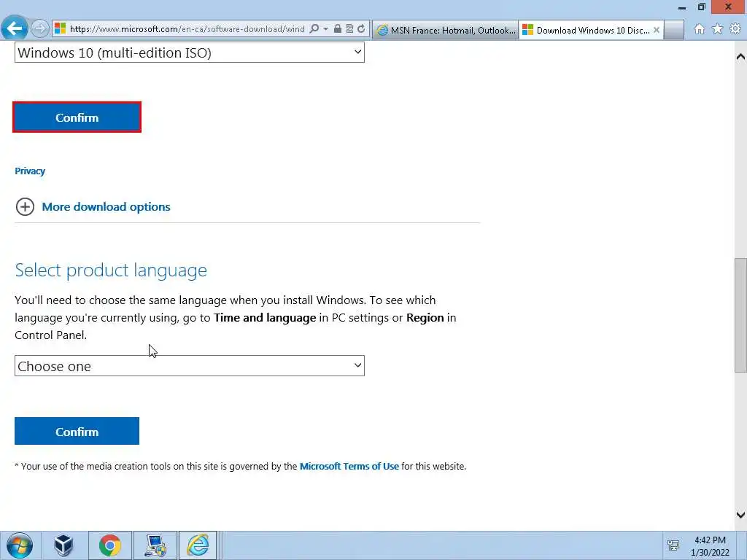This screenshot has height=560, width=747.
Task: Minimize the browser window
Action: 682,7
